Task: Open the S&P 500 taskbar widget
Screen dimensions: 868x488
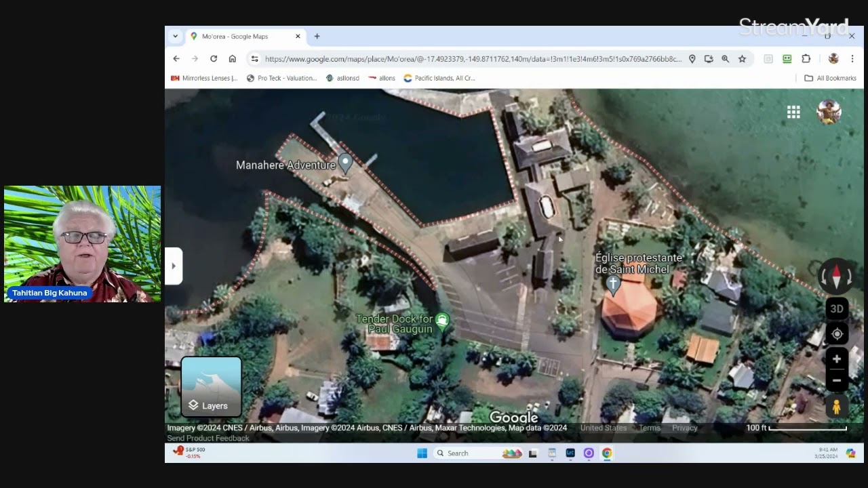Action: [x=189, y=453]
